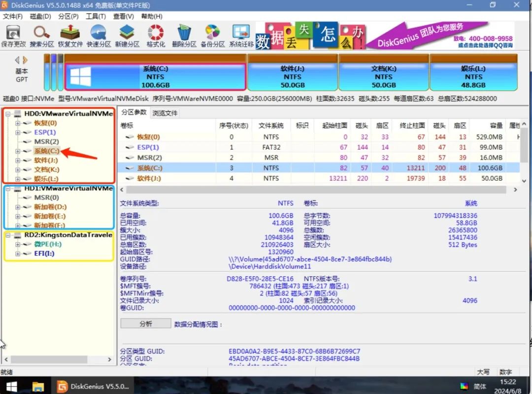Viewport: 532px width, 394px height.
Task: Open the 搜索分区 search partition tool
Action: pyautogui.click(x=42, y=35)
